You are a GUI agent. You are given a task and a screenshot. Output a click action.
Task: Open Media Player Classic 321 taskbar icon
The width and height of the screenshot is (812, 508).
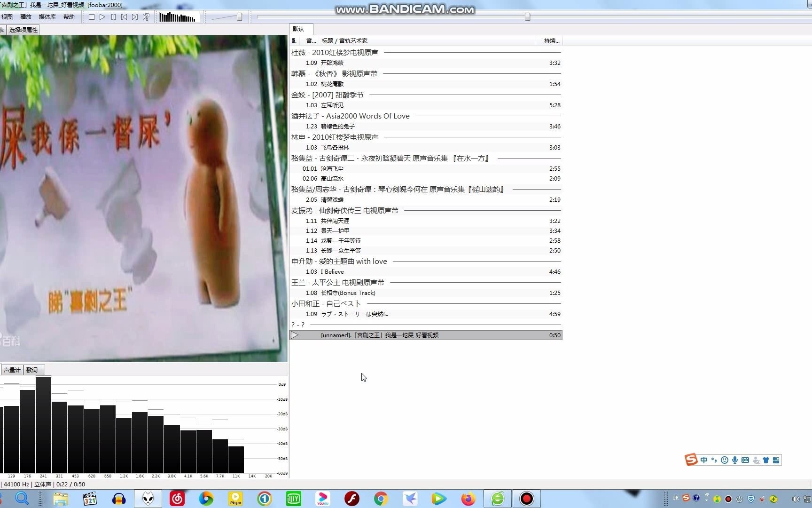pos(90,499)
